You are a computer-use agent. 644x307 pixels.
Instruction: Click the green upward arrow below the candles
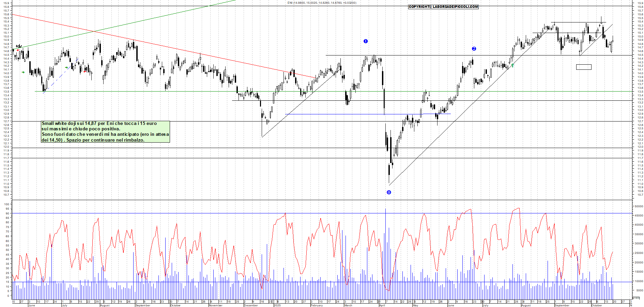512,65
